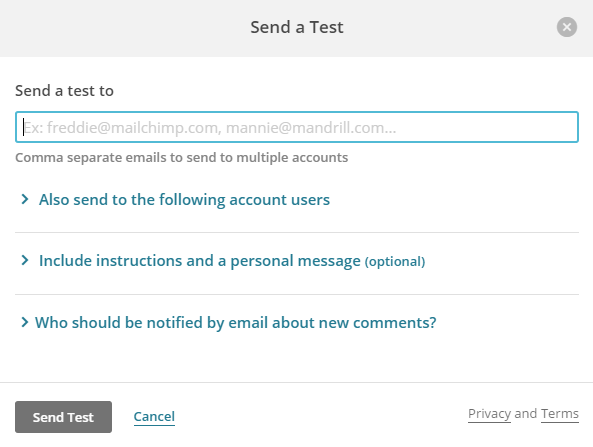Click the freddie@mailchimp.com placeholder text
This screenshot has height=447, width=593.
click(x=132, y=127)
